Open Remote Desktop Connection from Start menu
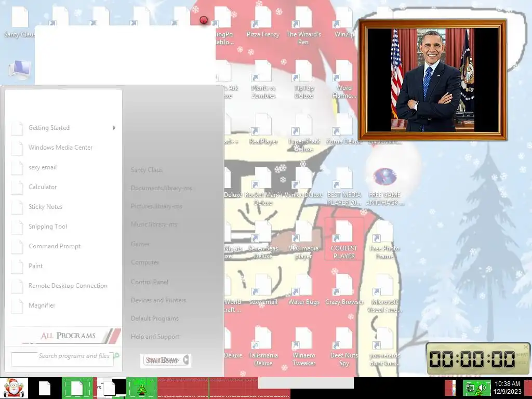 (x=63, y=286)
